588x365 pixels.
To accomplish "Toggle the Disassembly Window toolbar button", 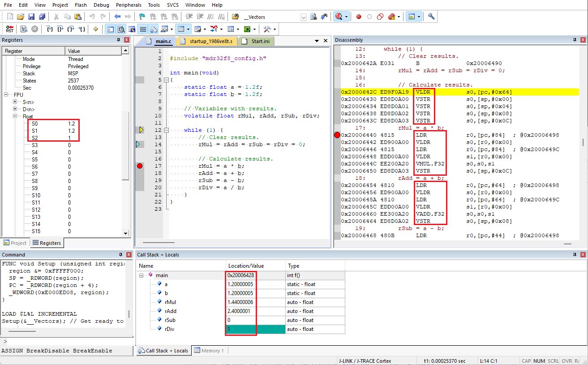I will [121, 29].
